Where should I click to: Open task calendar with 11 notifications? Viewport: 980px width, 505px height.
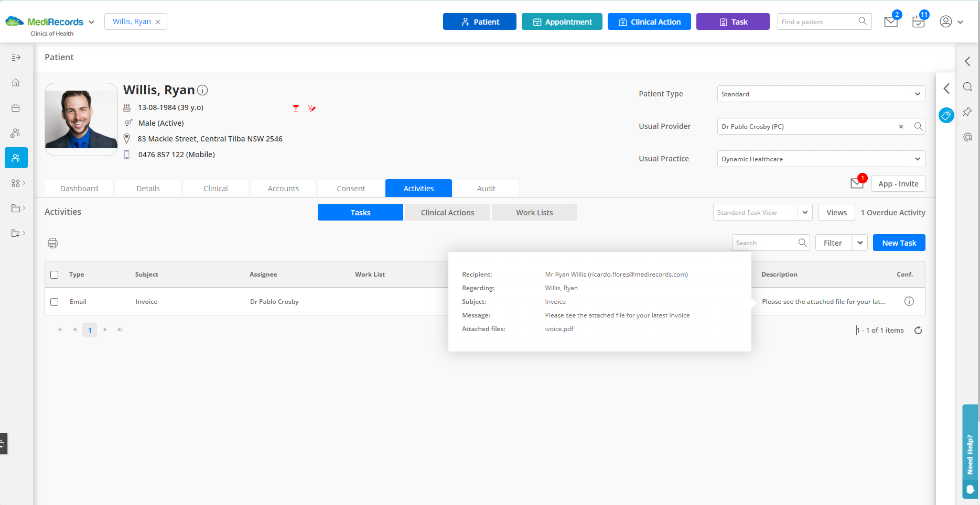click(919, 21)
